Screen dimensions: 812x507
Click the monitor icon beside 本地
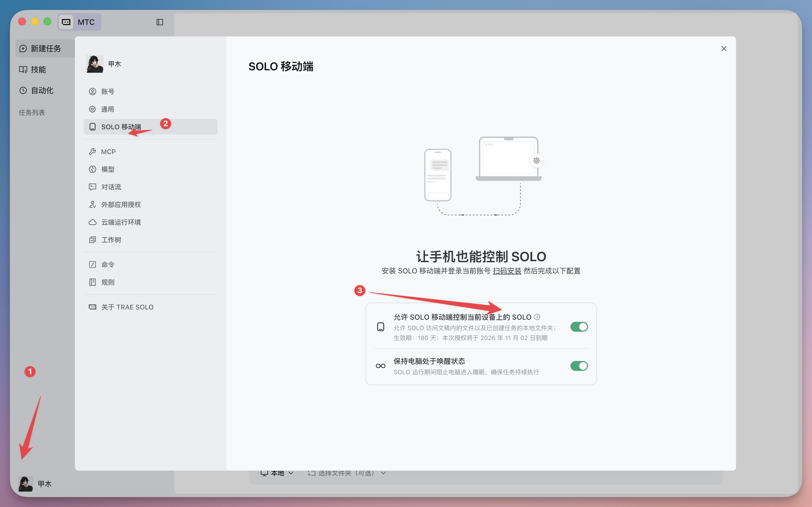pyautogui.click(x=264, y=473)
